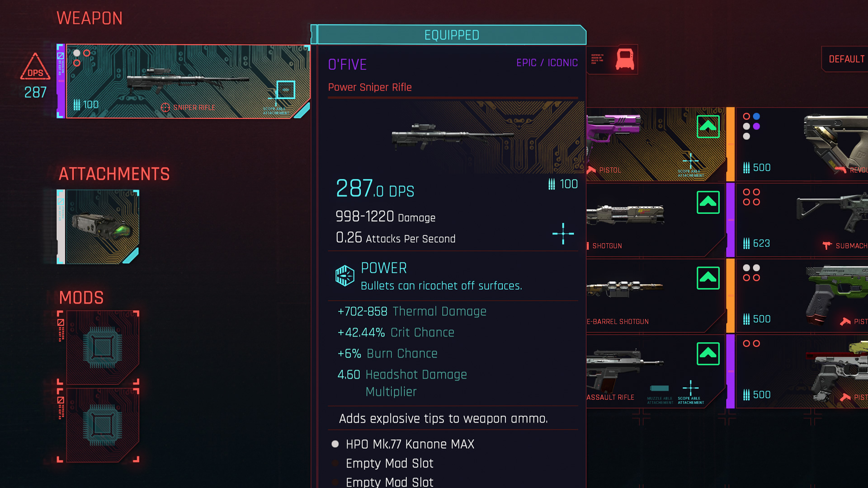Toggle the first empty mod slot radio button

click(x=335, y=463)
